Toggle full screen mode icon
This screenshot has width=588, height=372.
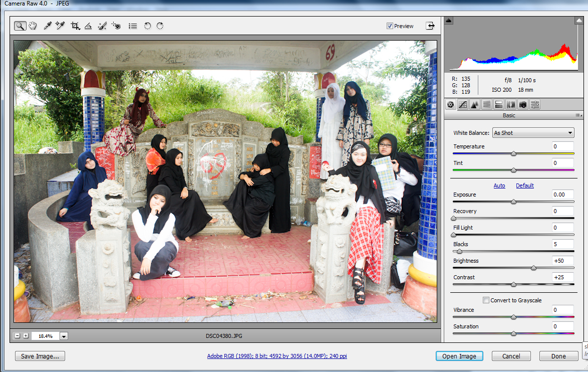click(430, 26)
